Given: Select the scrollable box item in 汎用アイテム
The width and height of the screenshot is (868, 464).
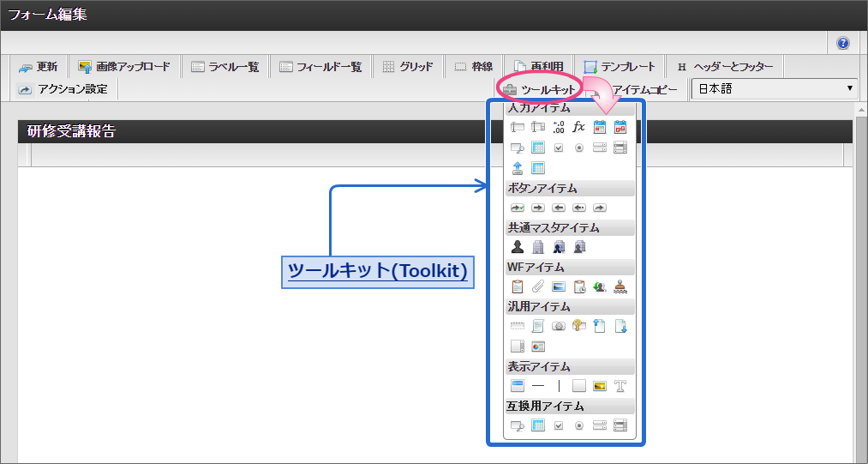Looking at the screenshot, I should click(517, 346).
